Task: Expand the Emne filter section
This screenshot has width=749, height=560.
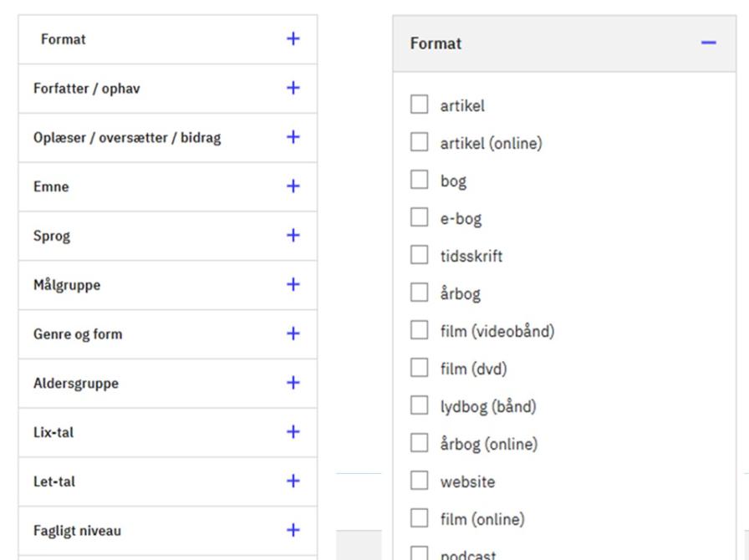Action: [293, 186]
